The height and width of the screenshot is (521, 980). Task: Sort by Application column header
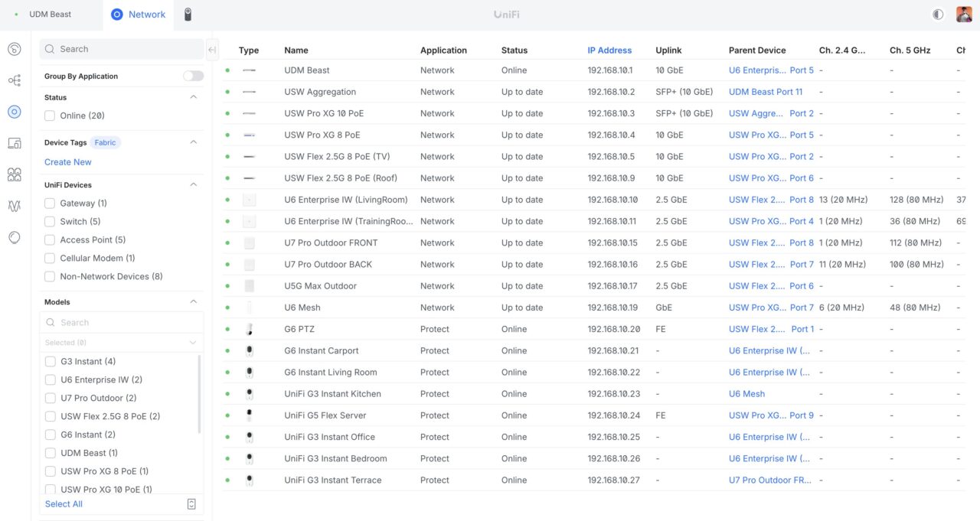point(443,50)
